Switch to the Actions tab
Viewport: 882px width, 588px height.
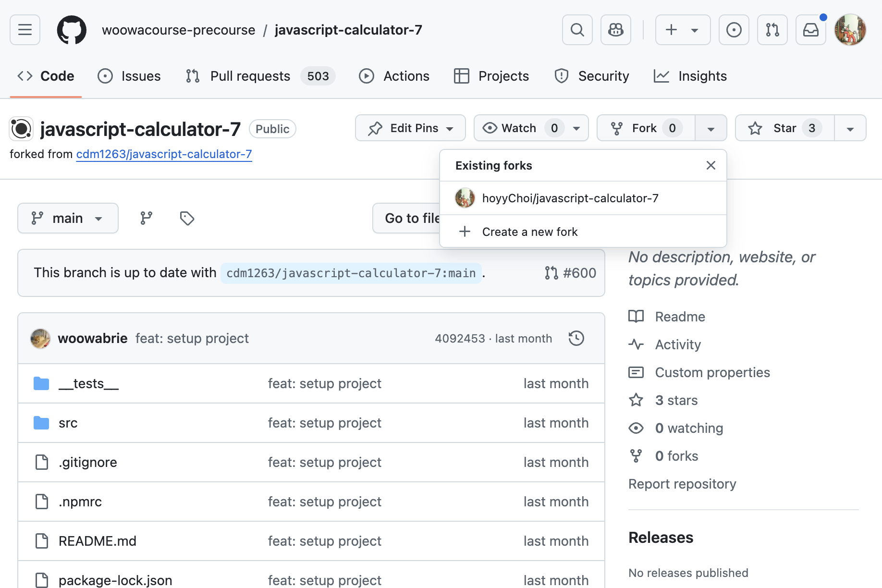394,76
